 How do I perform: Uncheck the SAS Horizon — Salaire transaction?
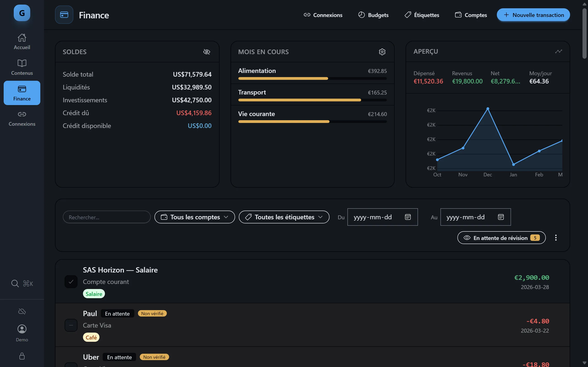(x=71, y=282)
